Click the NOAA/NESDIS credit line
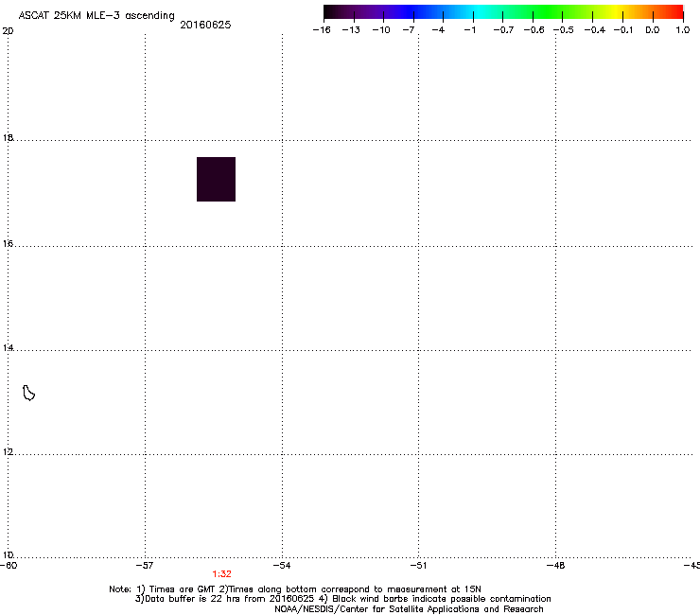Viewport: 700px width, 615px height. 409,609
